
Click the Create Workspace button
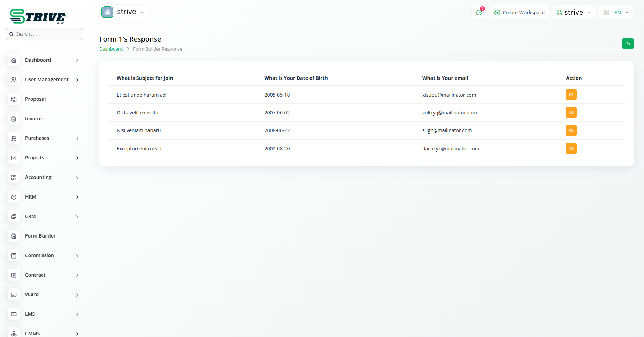coord(519,13)
